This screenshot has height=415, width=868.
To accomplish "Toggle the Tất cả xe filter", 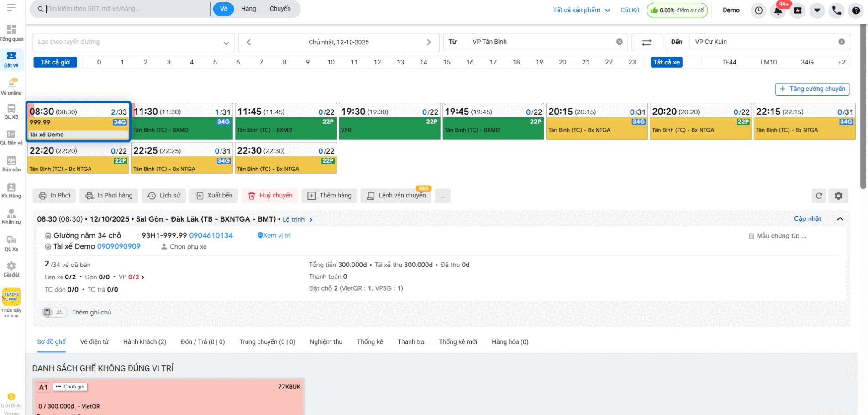I will point(666,62).
